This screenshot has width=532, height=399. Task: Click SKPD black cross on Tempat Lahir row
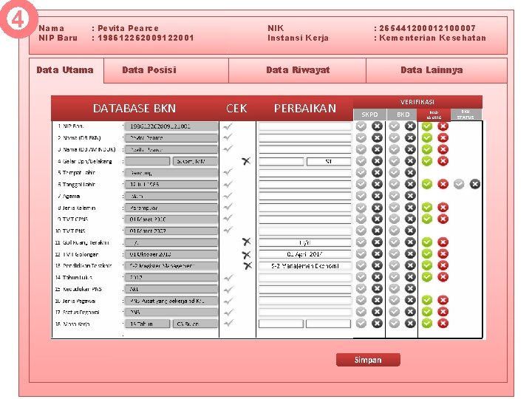pyautogui.click(x=377, y=172)
